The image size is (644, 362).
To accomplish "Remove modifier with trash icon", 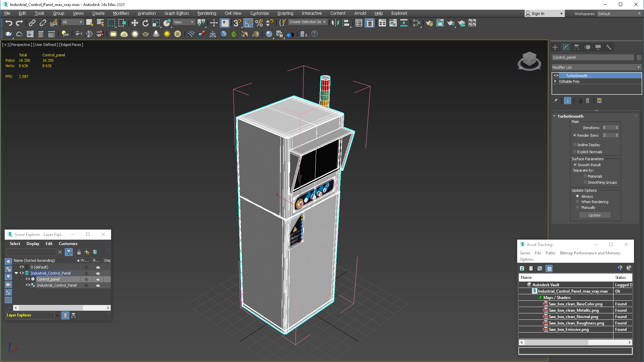I will tap(588, 101).
